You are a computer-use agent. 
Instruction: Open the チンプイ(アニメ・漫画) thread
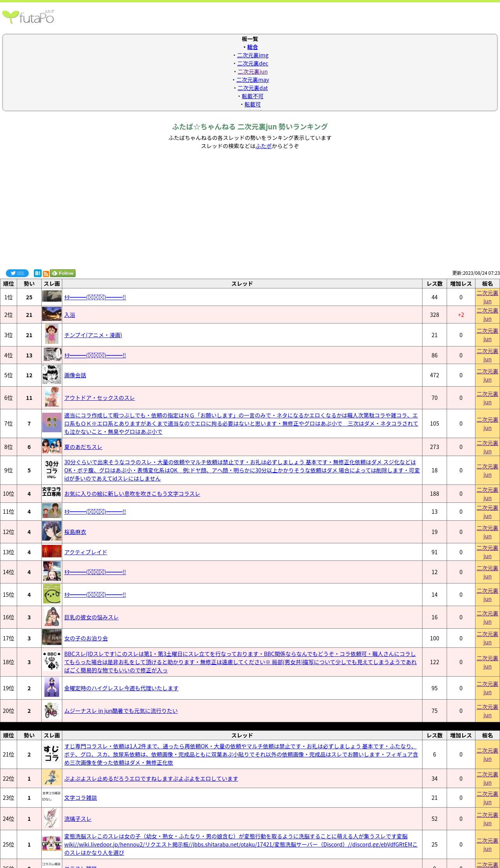click(x=93, y=335)
